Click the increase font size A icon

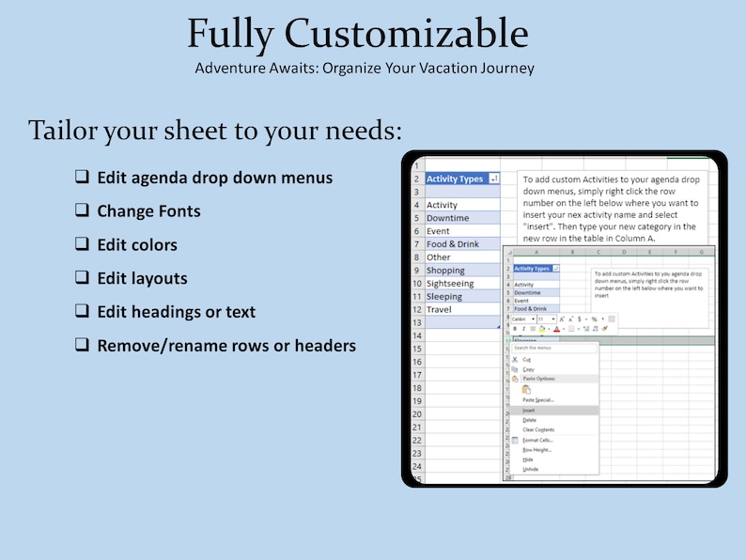pyautogui.click(x=562, y=319)
